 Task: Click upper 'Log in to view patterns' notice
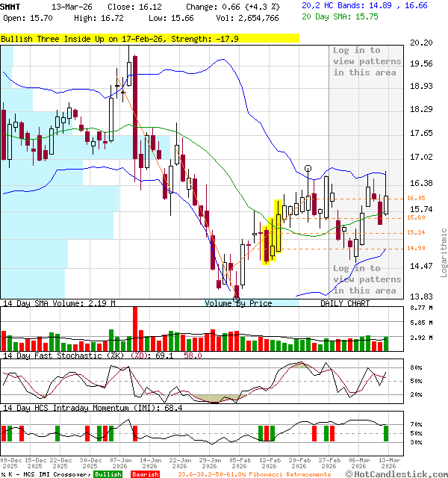click(356, 61)
